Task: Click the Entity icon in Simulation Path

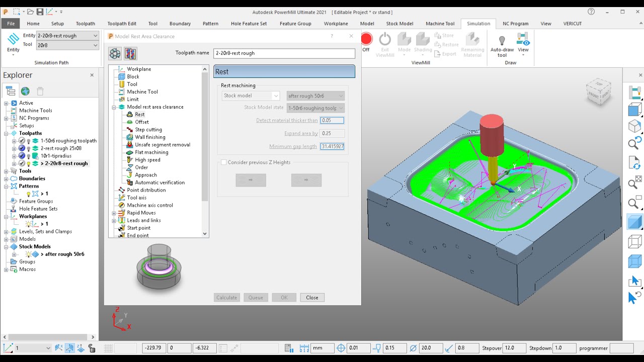Action: 13,39
